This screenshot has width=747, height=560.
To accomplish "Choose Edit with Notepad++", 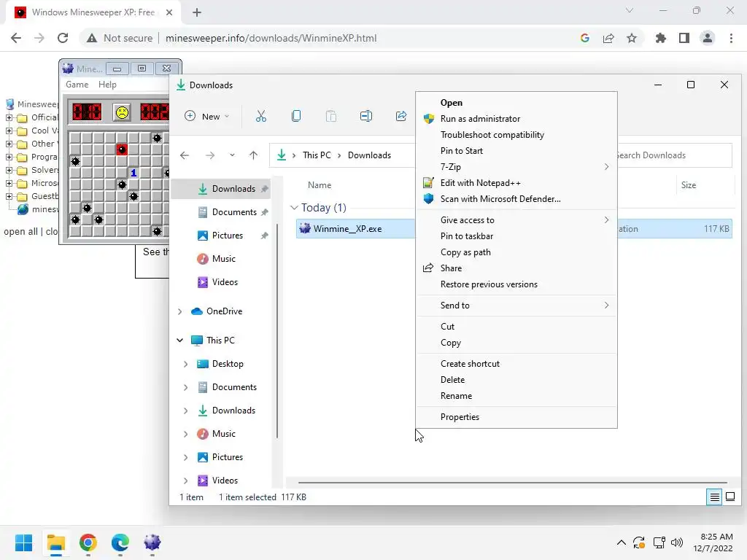I will click(x=516, y=183).
